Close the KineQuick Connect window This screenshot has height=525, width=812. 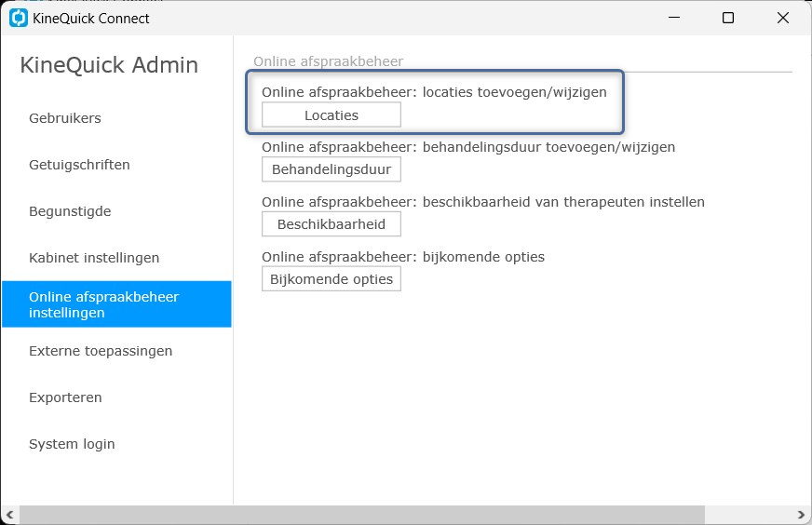tap(783, 18)
